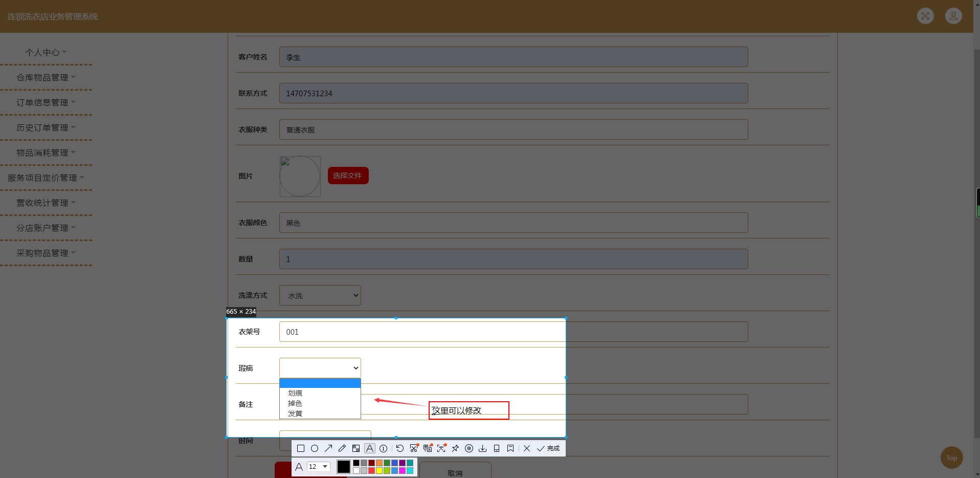Choose 划痕 from the dropdown list
Viewport: 980px width, 478px height.
320,393
